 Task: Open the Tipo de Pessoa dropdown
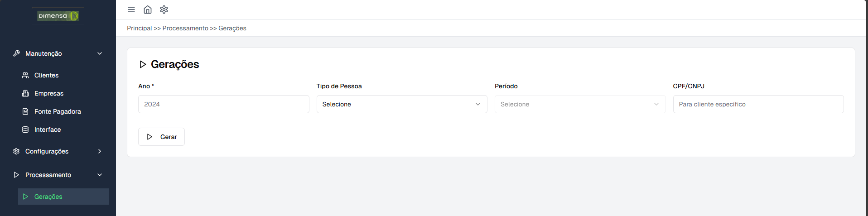[401, 104]
